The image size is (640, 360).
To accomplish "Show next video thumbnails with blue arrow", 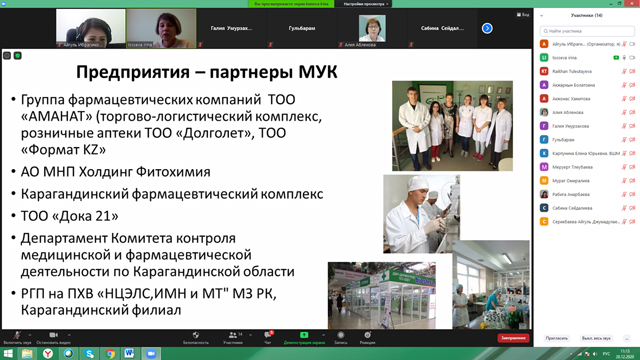I will click(x=487, y=28).
